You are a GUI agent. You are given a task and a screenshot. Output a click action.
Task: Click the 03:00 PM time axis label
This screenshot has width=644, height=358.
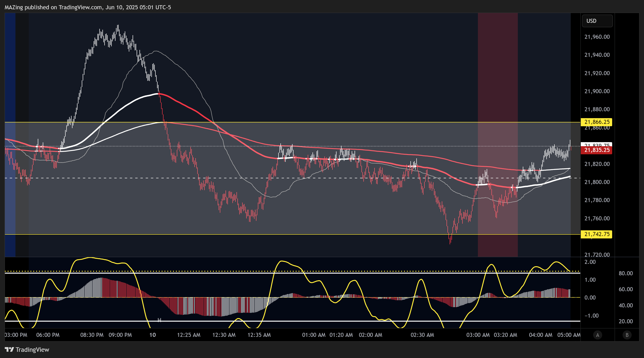coord(16,335)
